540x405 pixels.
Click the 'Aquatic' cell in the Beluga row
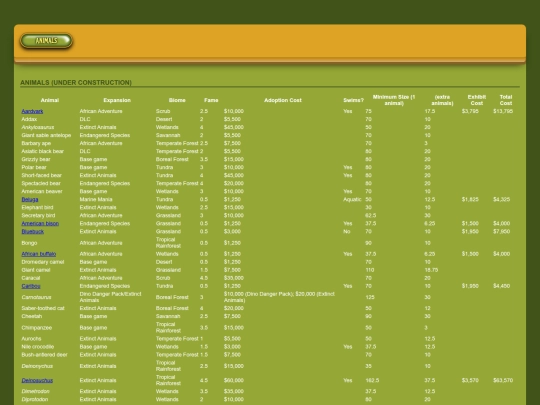click(352, 199)
